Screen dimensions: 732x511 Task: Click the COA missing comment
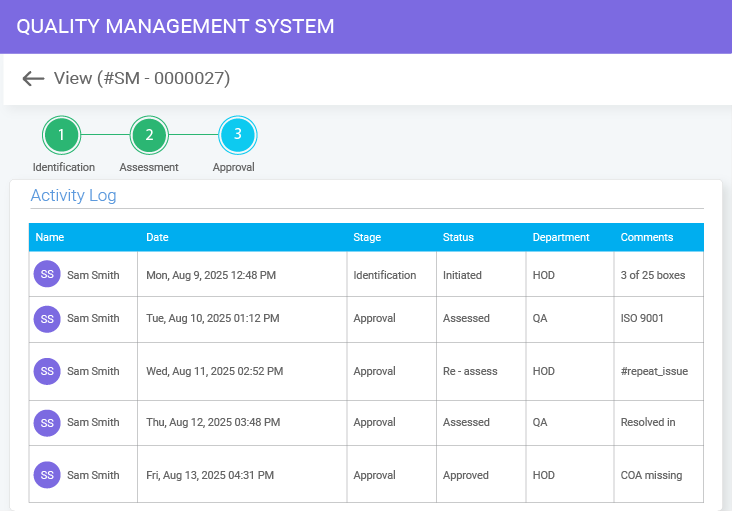651,475
